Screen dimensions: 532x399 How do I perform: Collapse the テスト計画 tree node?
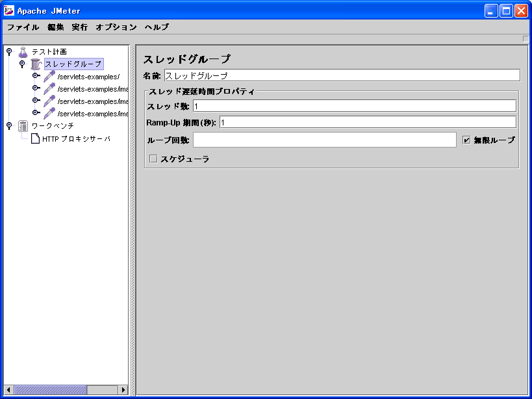(x=9, y=51)
